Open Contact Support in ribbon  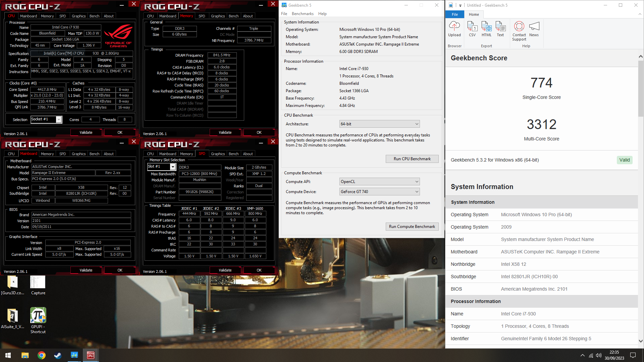[519, 31]
